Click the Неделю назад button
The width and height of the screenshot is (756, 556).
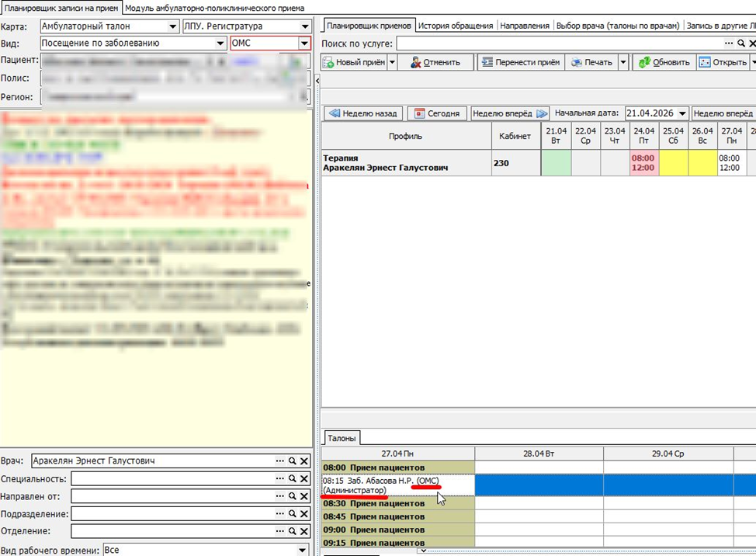[363, 113]
